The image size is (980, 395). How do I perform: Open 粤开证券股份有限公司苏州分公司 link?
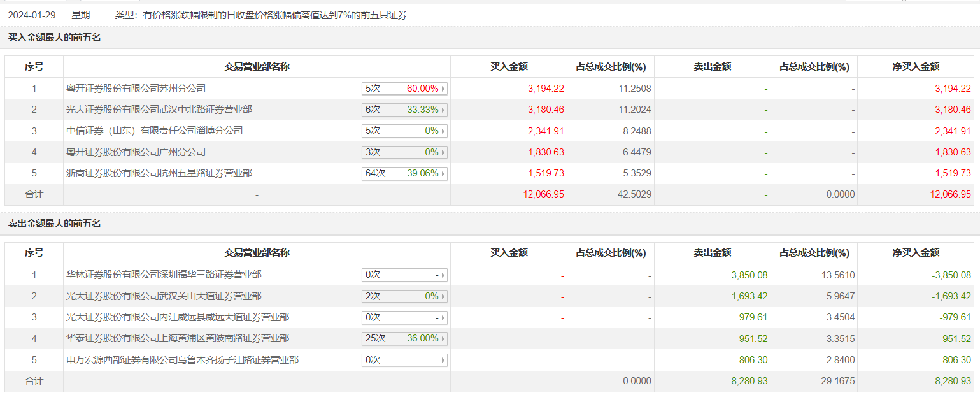(136, 89)
